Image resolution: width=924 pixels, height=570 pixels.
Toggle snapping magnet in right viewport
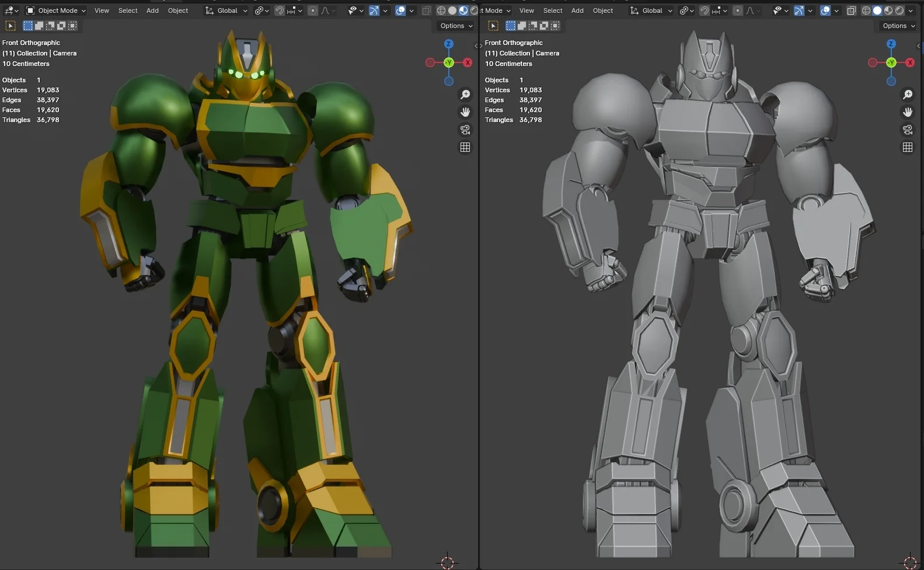(x=705, y=11)
